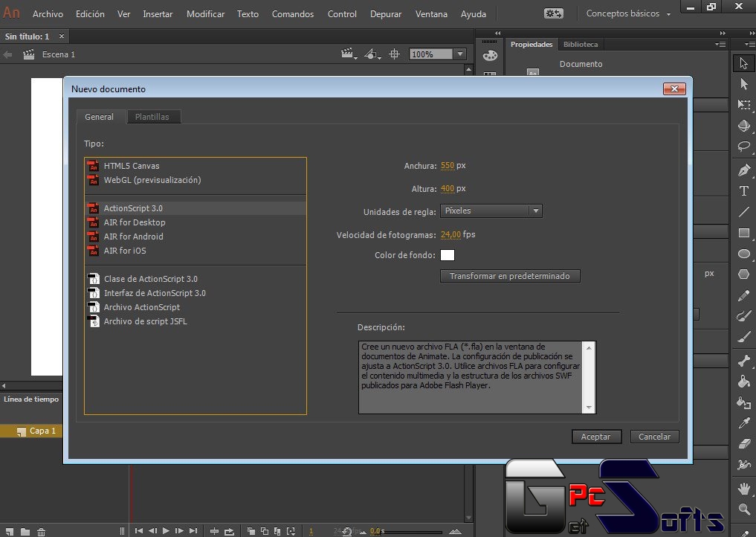The height and width of the screenshot is (537, 756).
Task: Go to first frame in timeline
Action: (139, 531)
